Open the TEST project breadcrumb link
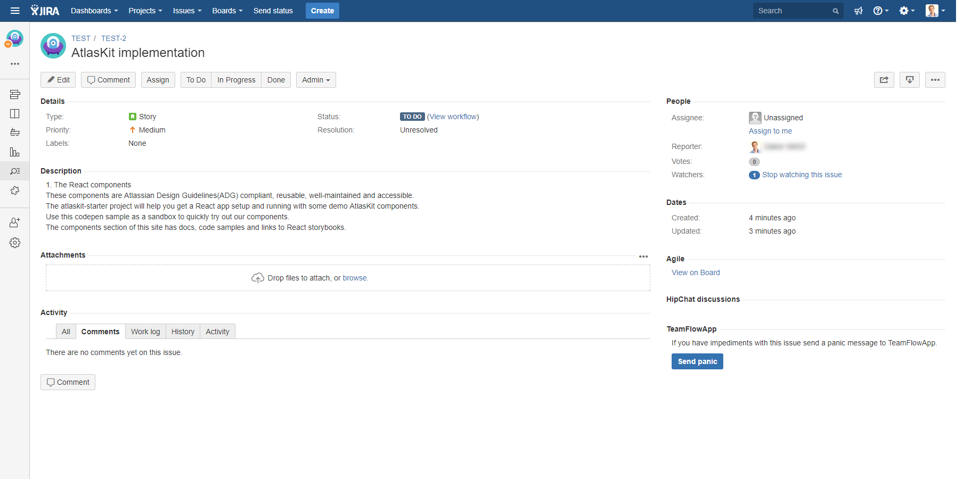The height and width of the screenshot is (479, 980). click(81, 38)
